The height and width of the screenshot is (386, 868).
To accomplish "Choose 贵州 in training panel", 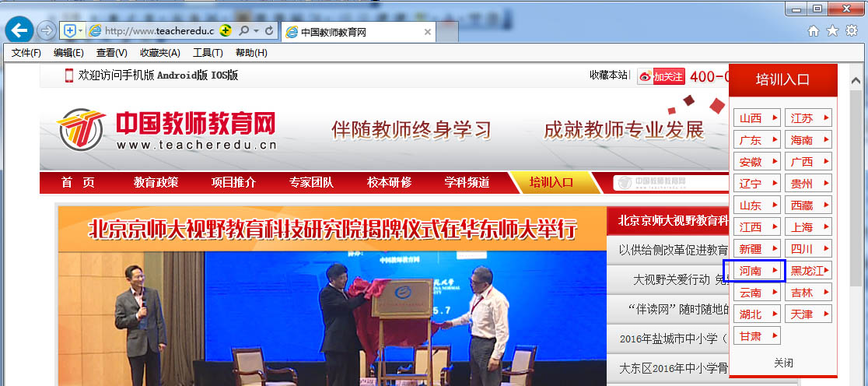I will tap(808, 184).
